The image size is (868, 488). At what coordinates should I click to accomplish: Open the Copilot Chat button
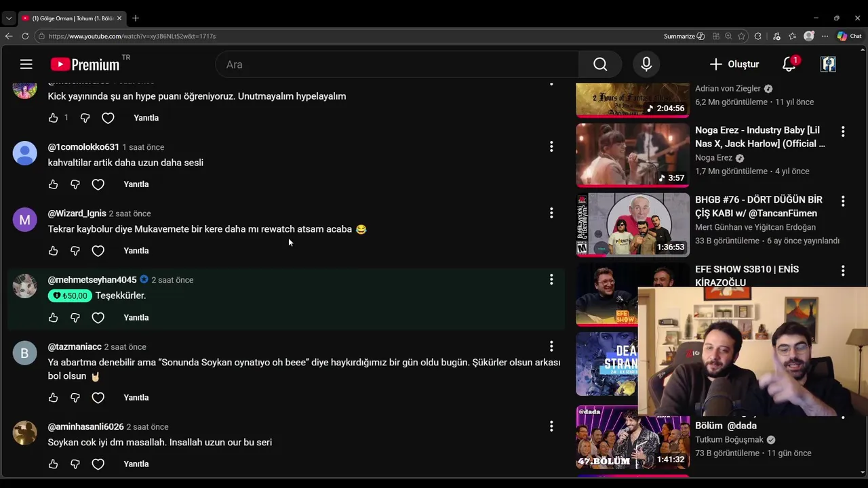[850, 36]
